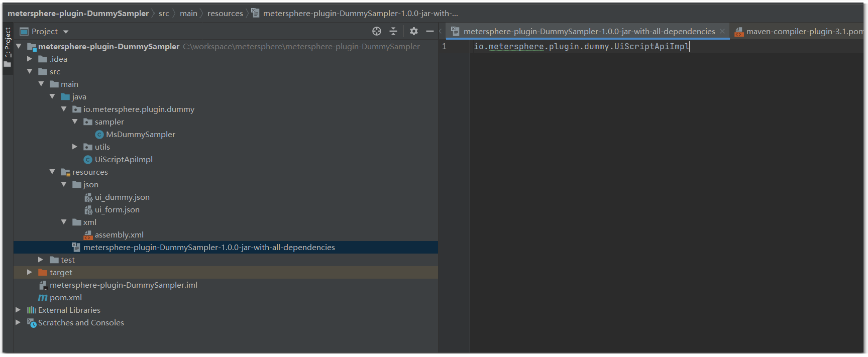Select the UiScriptApiImpl class icon
Image resolution: width=868 pixels, height=357 pixels.
point(88,160)
